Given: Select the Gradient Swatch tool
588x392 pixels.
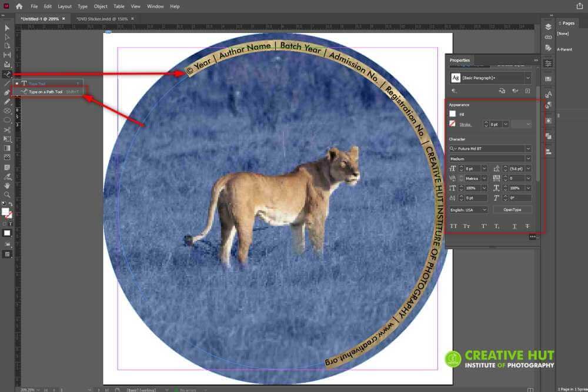Looking at the screenshot, I should point(6,148).
